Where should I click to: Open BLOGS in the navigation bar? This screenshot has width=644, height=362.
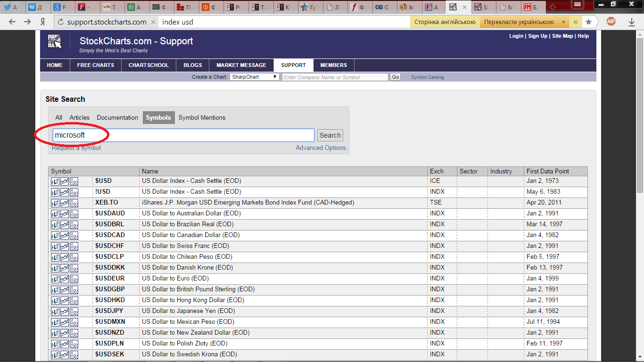point(193,65)
